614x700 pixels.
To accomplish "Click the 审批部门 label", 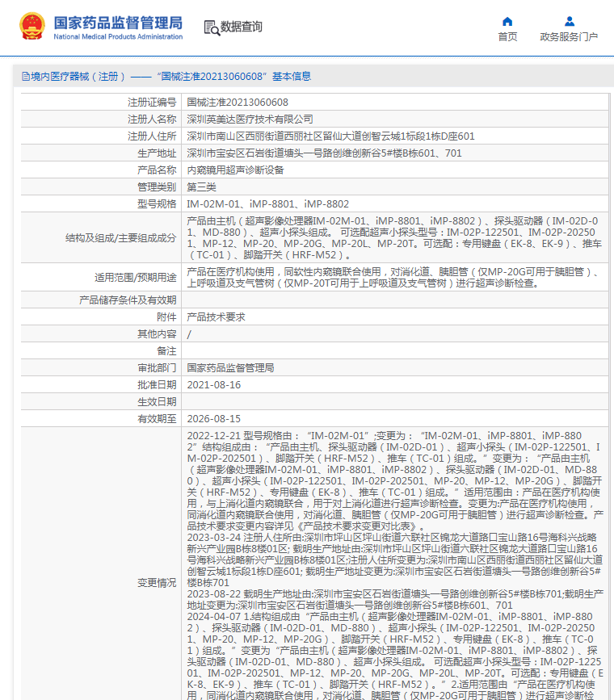I will (x=157, y=368).
